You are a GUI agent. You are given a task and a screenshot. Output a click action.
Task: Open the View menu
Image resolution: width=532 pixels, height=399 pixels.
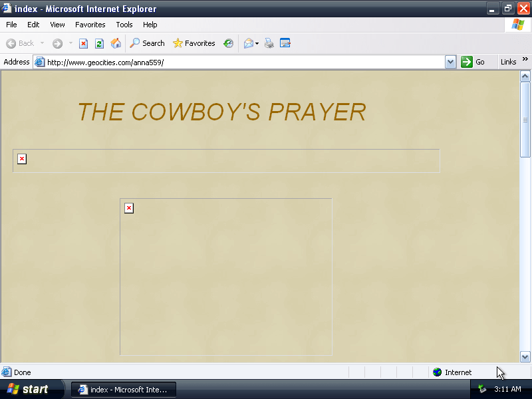(57, 25)
